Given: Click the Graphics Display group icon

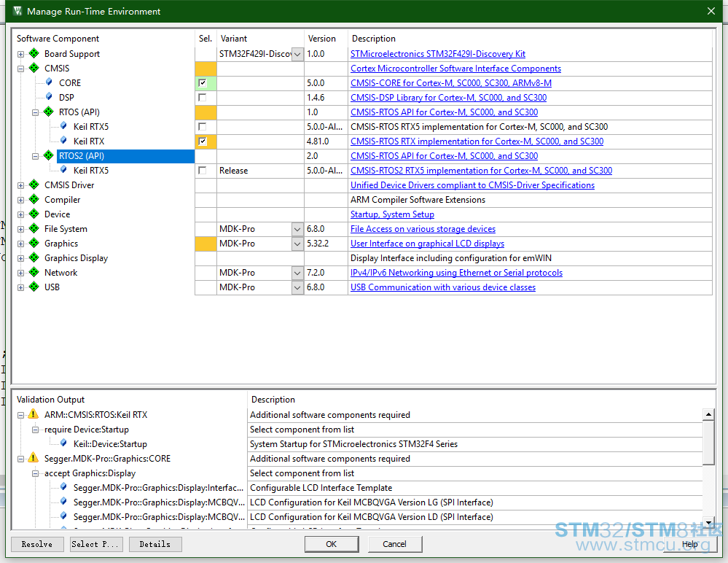Looking at the screenshot, I should [34, 257].
